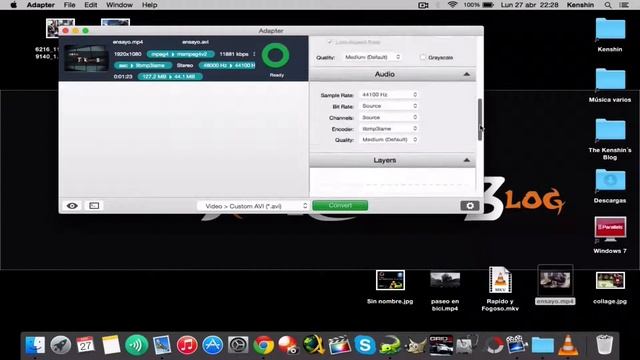Open the GRID racing game icon in Dock
This screenshot has width=640, height=360.
point(441,345)
